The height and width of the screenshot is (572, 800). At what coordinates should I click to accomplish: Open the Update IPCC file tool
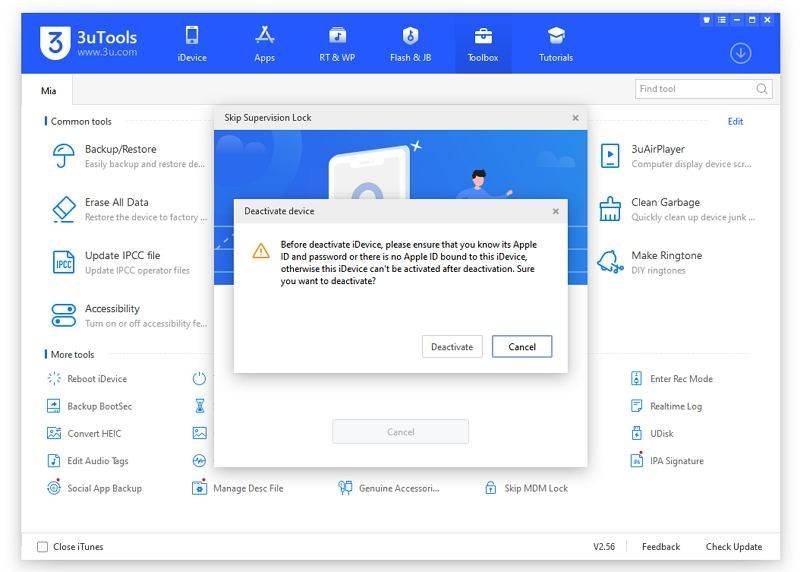(64, 262)
